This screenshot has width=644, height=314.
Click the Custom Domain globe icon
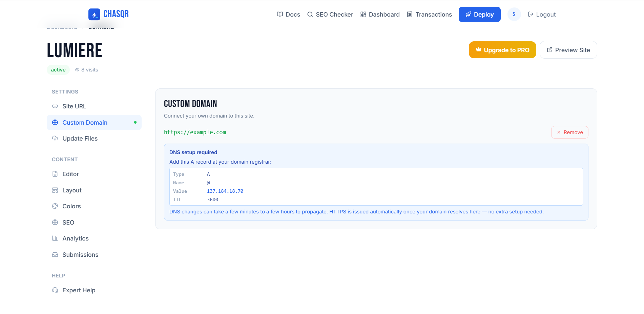(55, 123)
